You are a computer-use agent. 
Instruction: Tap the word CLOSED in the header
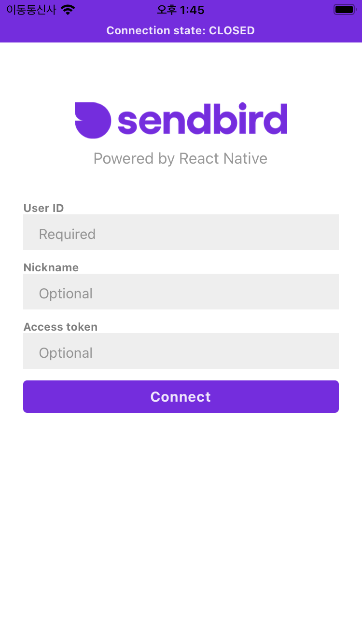tap(232, 31)
